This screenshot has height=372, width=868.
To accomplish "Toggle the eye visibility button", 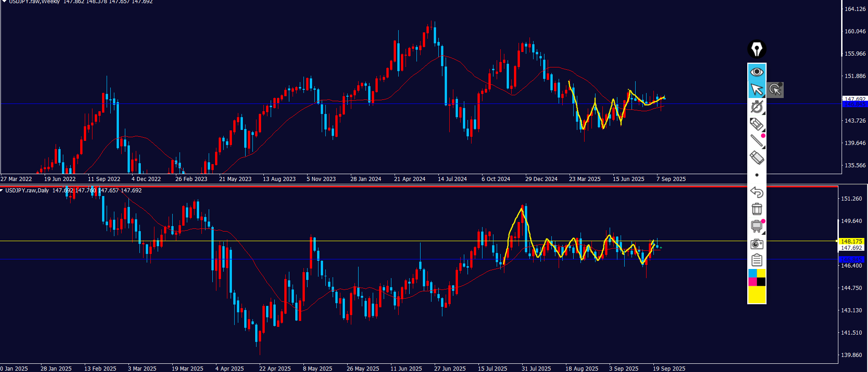I will pyautogui.click(x=757, y=72).
